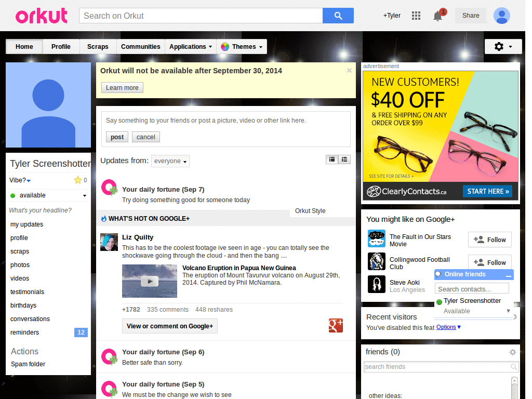Switch to compact list view icon
This screenshot has height=399, width=532.
[x=344, y=159]
